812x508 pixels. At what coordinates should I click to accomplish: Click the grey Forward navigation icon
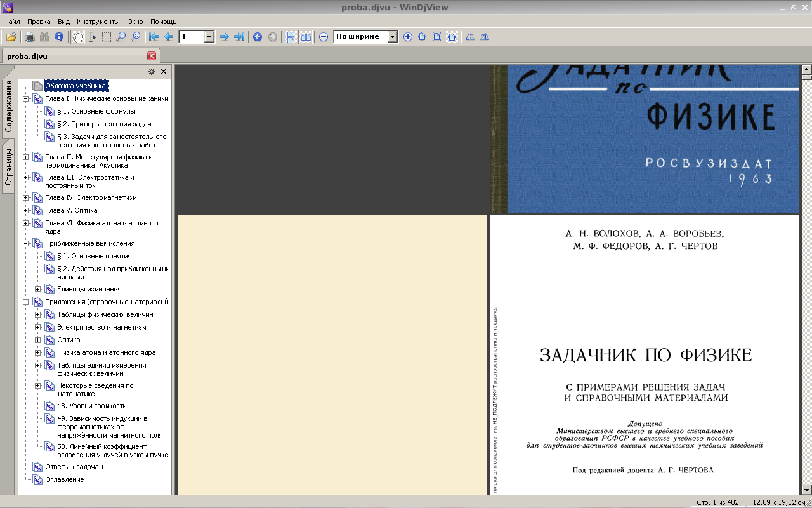(272, 37)
